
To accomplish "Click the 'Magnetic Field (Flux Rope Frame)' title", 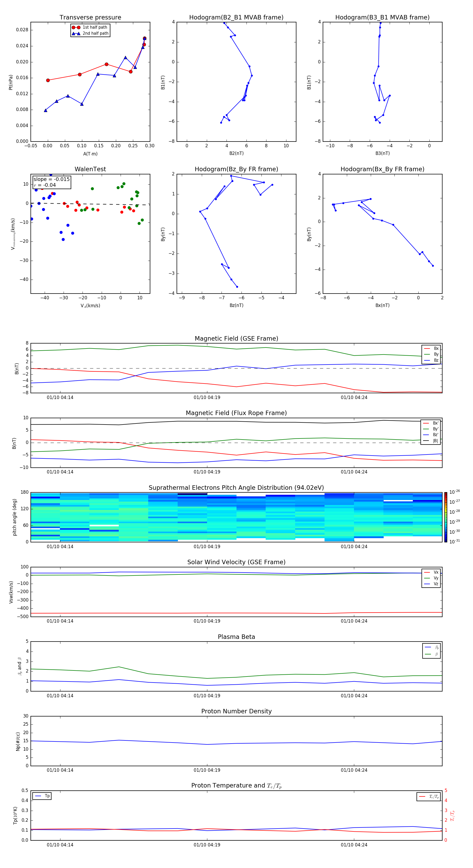I will [x=236, y=413].
